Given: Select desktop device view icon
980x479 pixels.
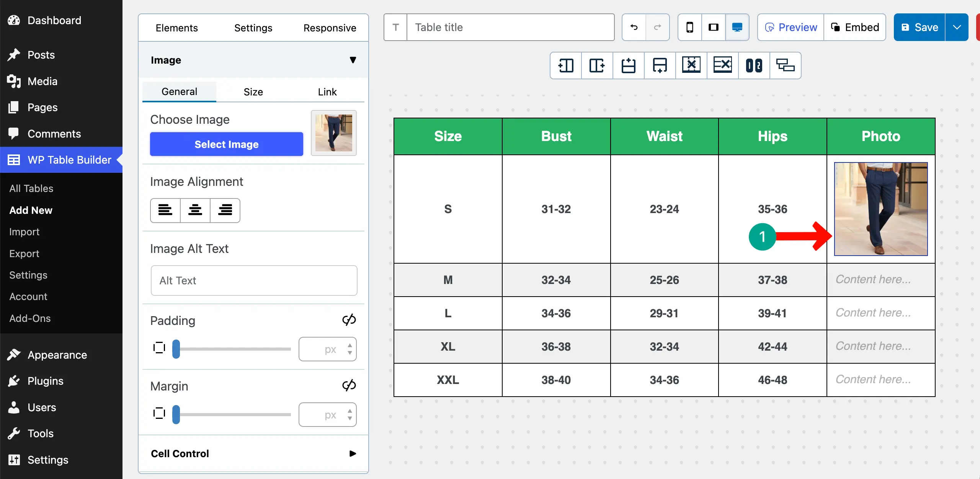Looking at the screenshot, I should coord(737,27).
